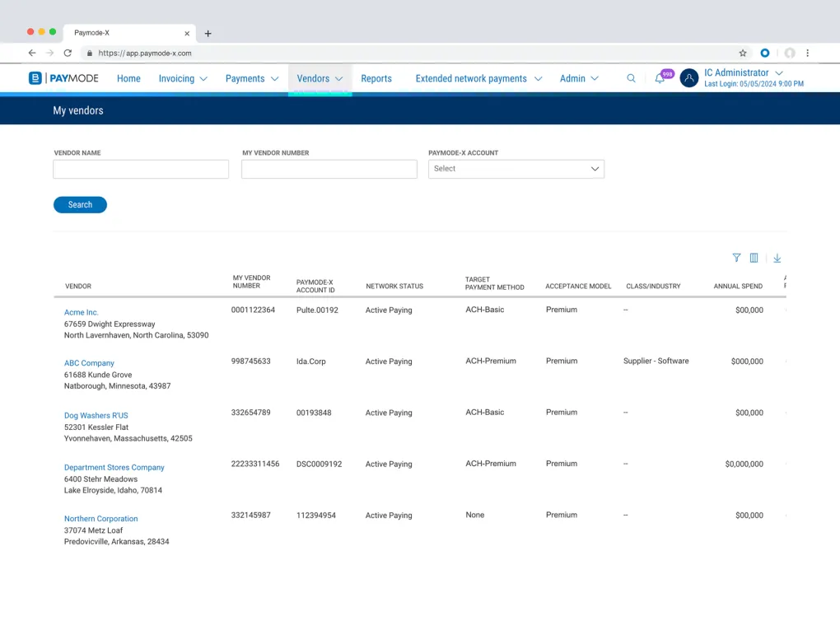Image resolution: width=840 pixels, height=630 pixels.
Task: Click the search magnifier icon in navbar
Action: coord(631,78)
